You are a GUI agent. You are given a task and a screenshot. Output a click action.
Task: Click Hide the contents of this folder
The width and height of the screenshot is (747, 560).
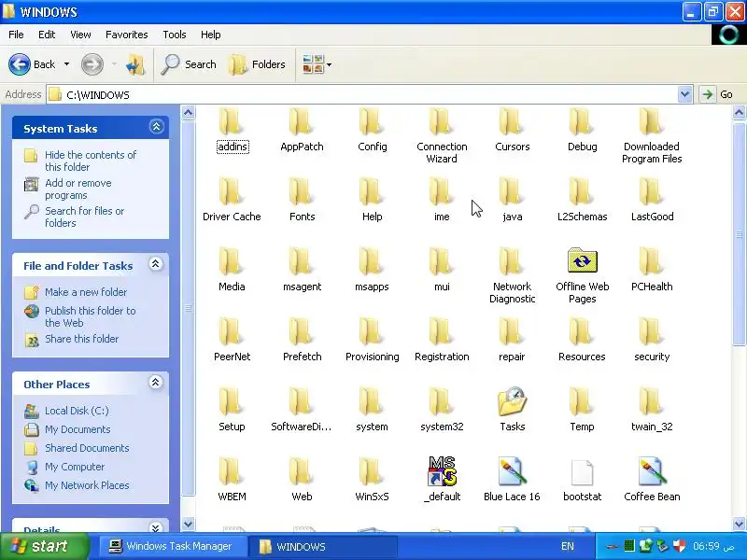[x=91, y=161]
